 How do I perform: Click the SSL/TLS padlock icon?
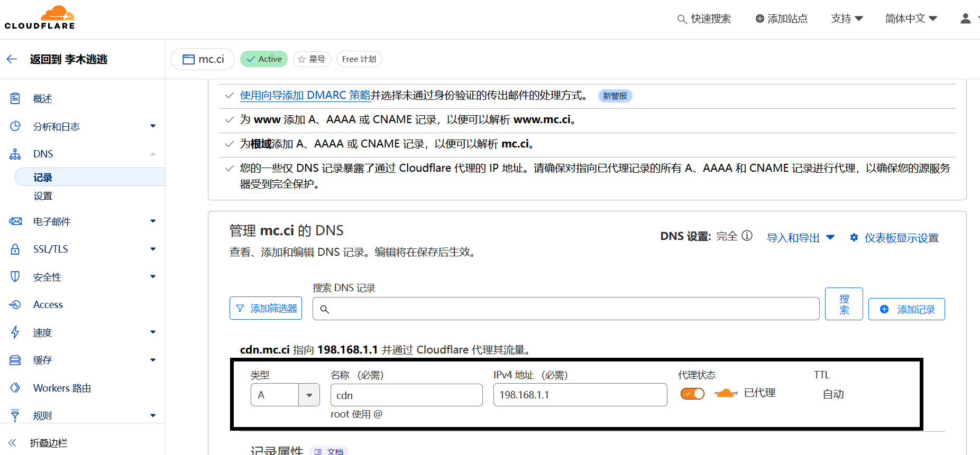coord(15,249)
